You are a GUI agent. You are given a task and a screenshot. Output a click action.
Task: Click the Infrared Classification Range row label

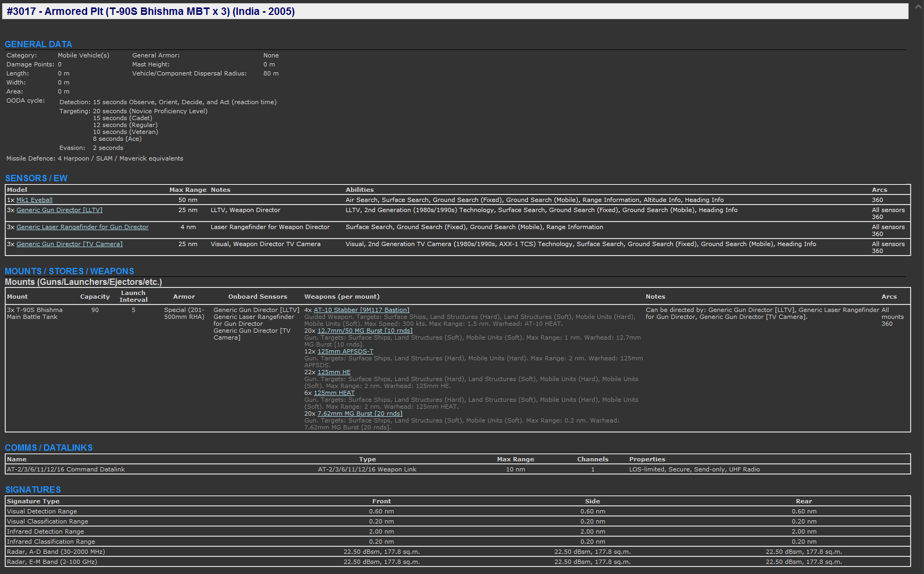[51, 542]
